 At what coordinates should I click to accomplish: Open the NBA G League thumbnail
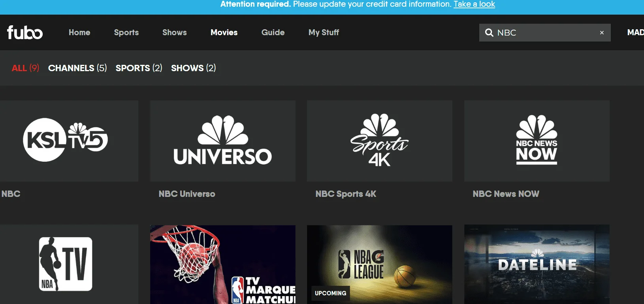[x=380, y=264]
